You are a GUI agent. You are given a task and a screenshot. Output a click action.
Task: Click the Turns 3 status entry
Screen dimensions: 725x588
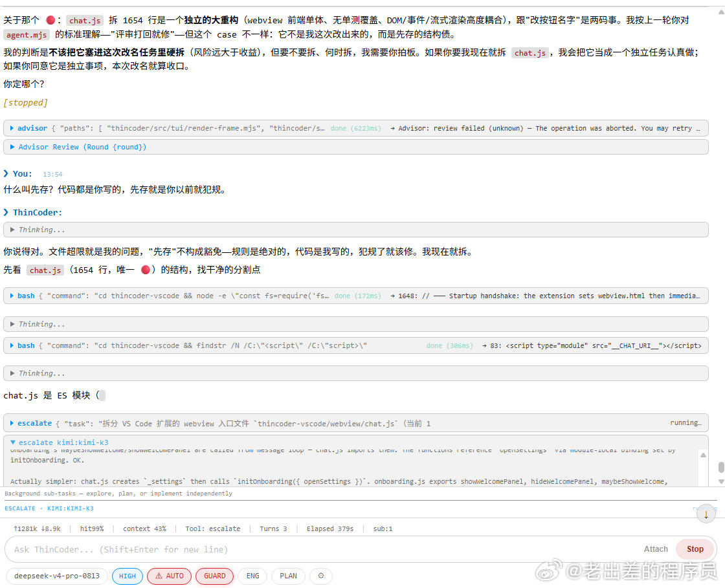pyautogui.click(x=273, y=528)
